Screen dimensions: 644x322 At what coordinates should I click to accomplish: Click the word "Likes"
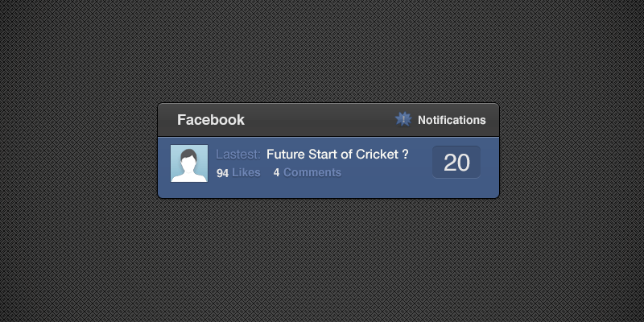tap(246, 173)
